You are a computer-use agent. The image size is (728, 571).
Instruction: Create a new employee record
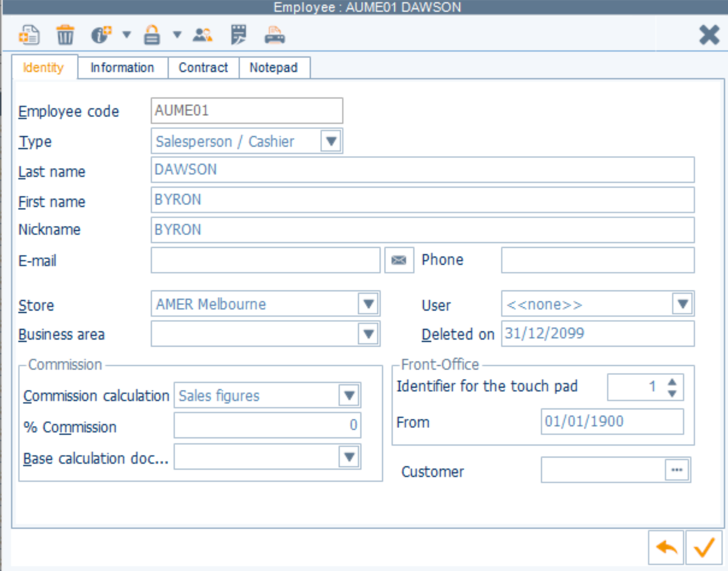pos(29,34)
